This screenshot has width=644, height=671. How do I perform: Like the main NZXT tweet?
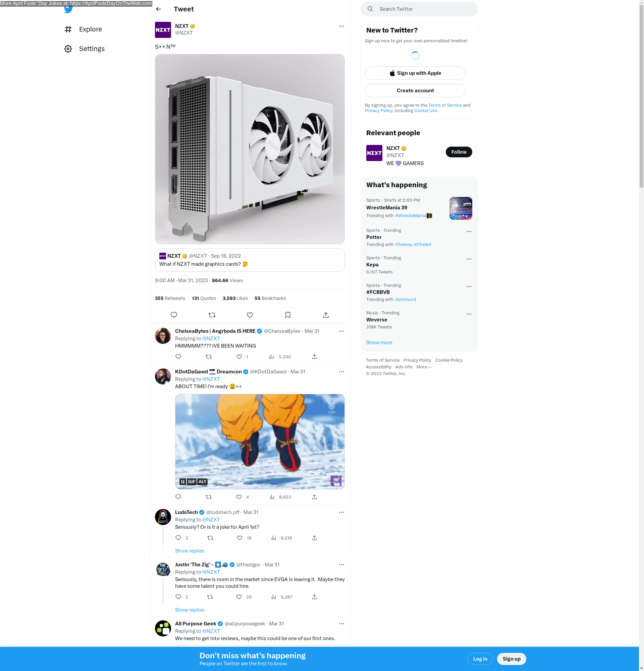250,315
